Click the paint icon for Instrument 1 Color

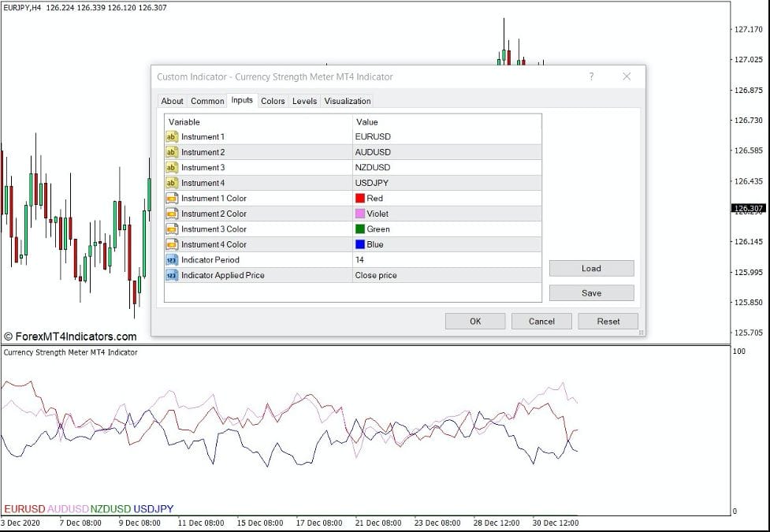pos(173,198)
